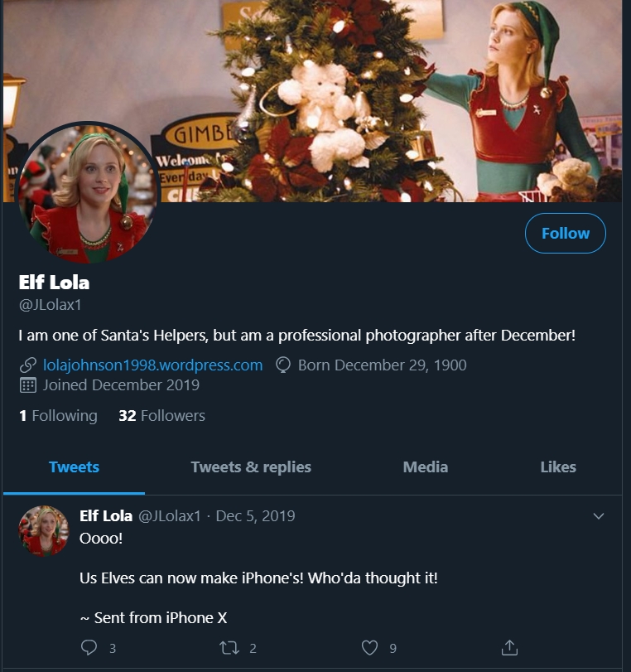Select the Likes tab
This screenshot has width=631, height=672.
(558, 467)
